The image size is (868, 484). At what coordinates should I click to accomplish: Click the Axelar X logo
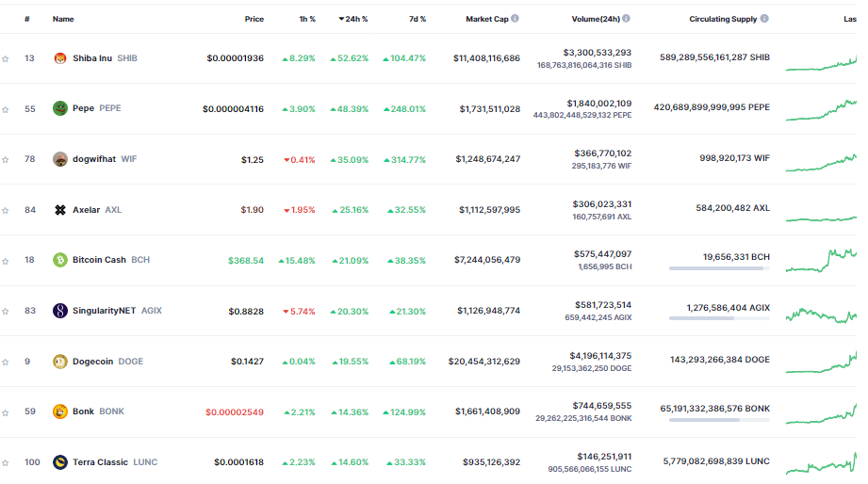[x=59, y=210]
